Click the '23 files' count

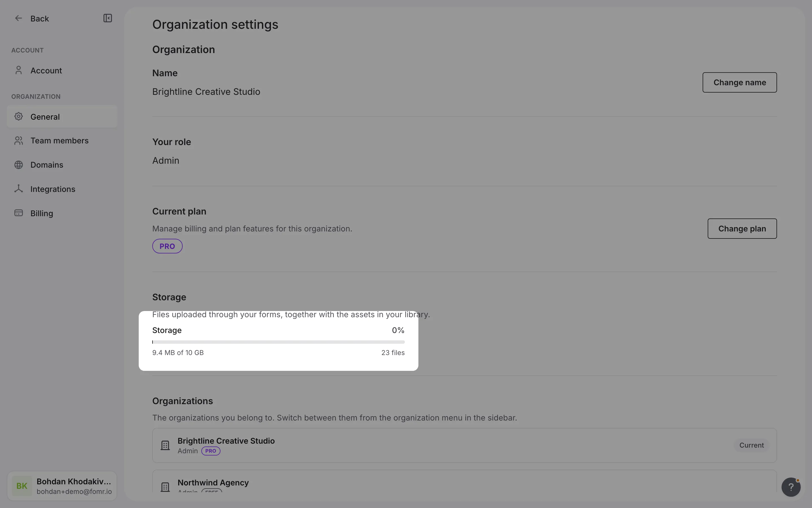coord(393,352)
